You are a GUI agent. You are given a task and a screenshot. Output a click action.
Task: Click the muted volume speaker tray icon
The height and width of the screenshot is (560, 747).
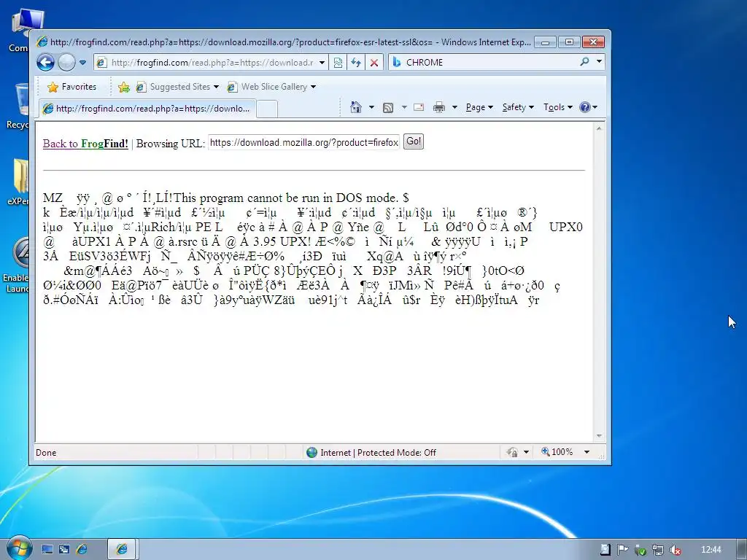pos(675,550)
